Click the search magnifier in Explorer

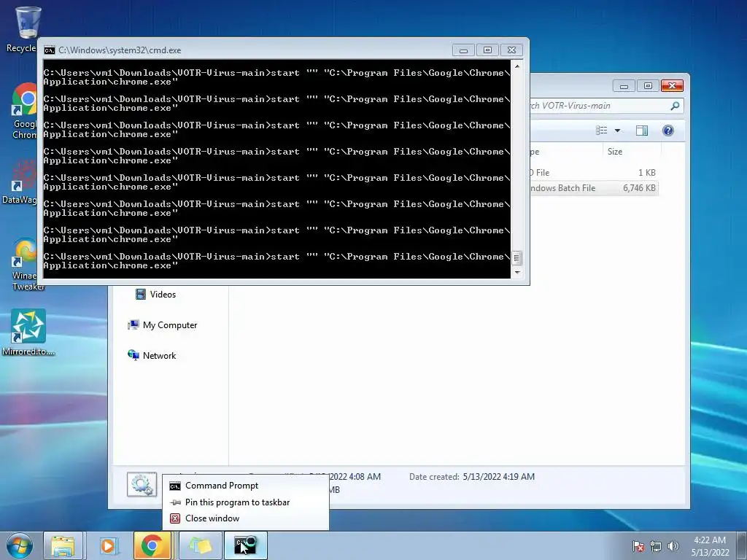click(675, 106)
